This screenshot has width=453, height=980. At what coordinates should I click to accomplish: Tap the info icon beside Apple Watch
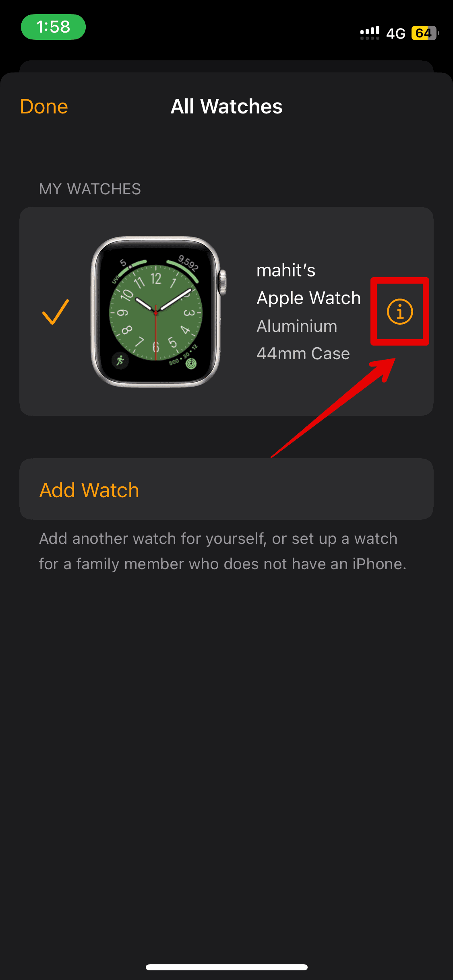coord(400,311)
